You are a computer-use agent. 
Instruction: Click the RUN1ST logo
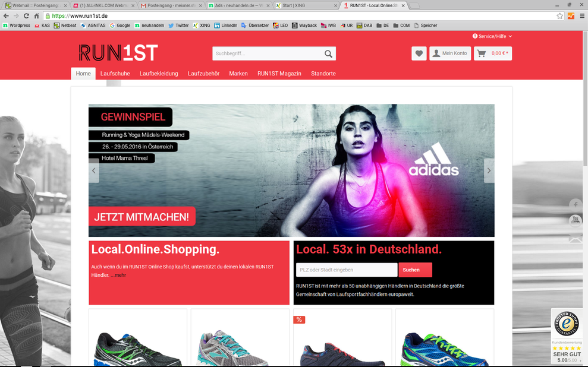click(118, 53)
